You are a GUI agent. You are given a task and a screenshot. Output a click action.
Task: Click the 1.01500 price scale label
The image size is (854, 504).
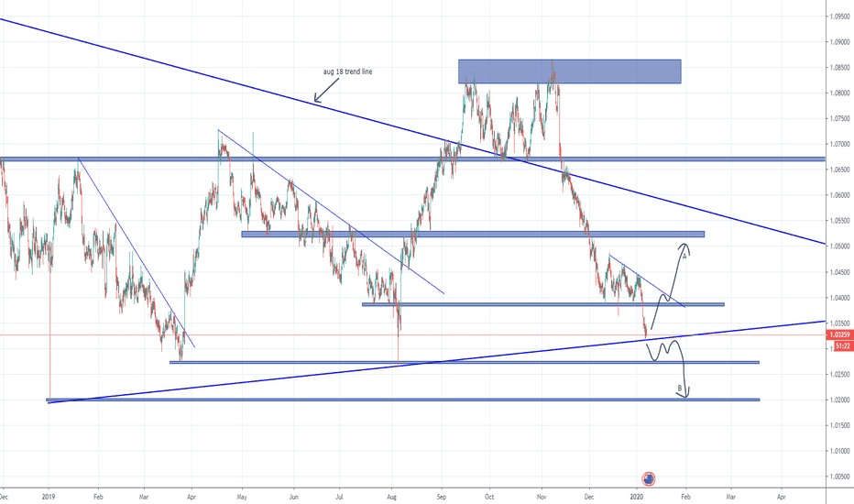pyautogui.click(x=840, y=425)
